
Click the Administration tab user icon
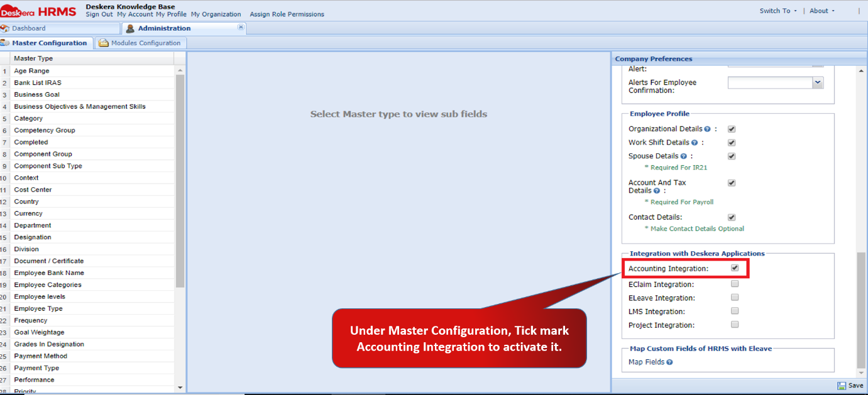(130, 28)
